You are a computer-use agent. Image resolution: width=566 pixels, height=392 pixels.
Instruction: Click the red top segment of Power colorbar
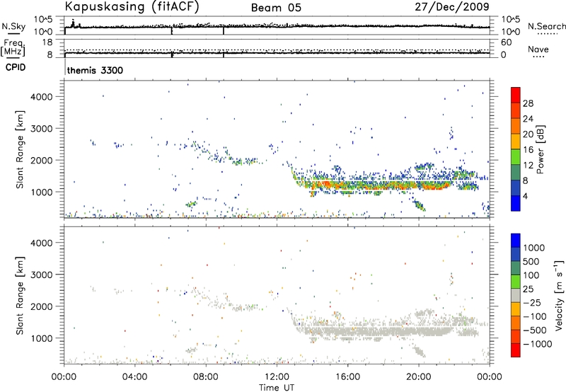click(516, 96)
